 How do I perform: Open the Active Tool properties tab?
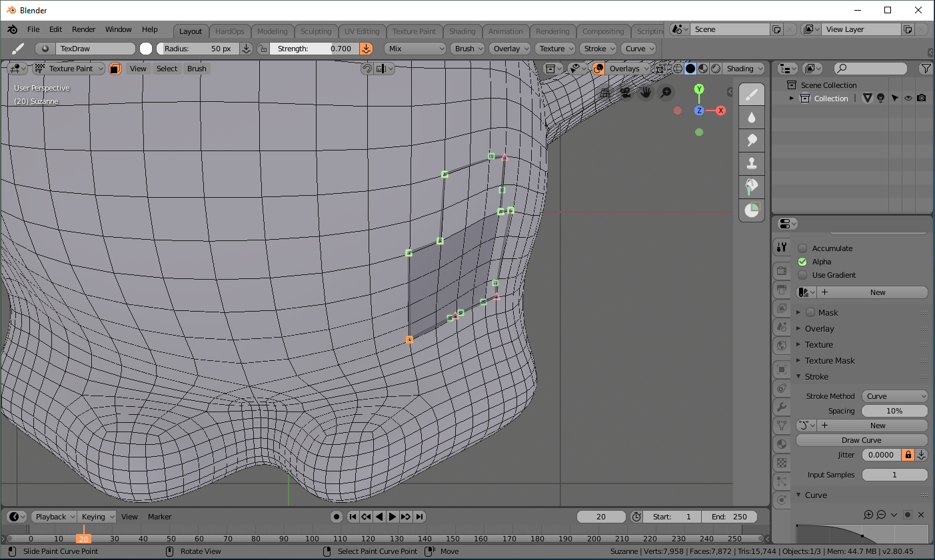click(x=782, y=247)
